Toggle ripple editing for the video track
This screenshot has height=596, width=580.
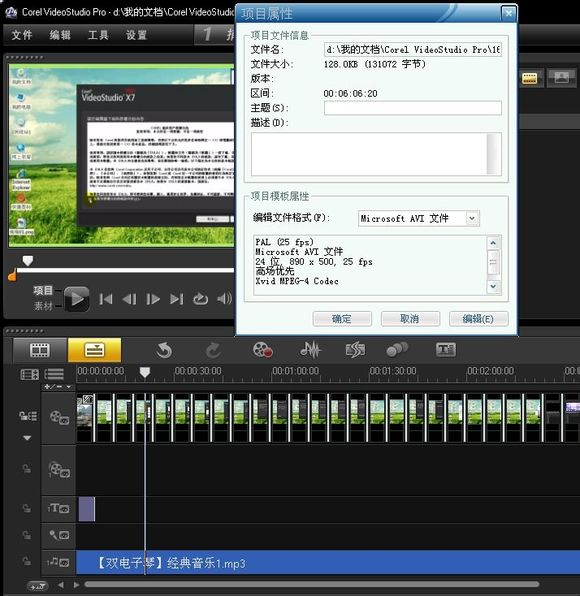tap(28, 416)
